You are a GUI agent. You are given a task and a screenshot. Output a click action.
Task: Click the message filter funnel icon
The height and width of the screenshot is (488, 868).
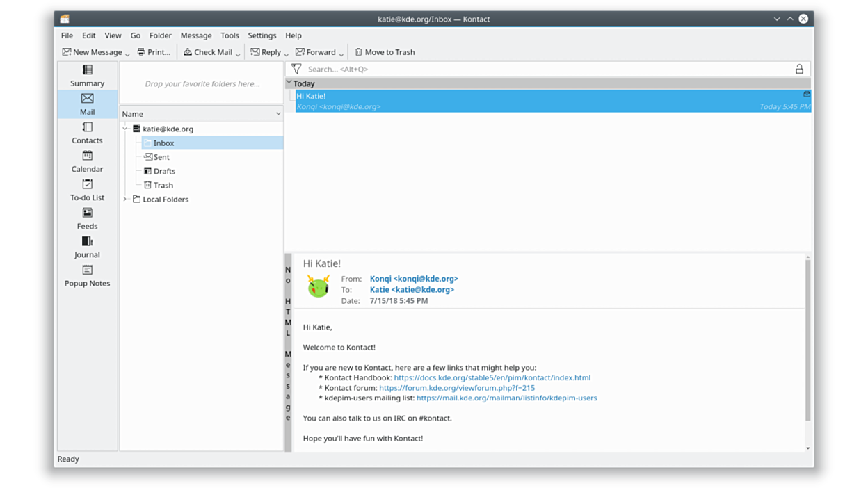point(296,69)
